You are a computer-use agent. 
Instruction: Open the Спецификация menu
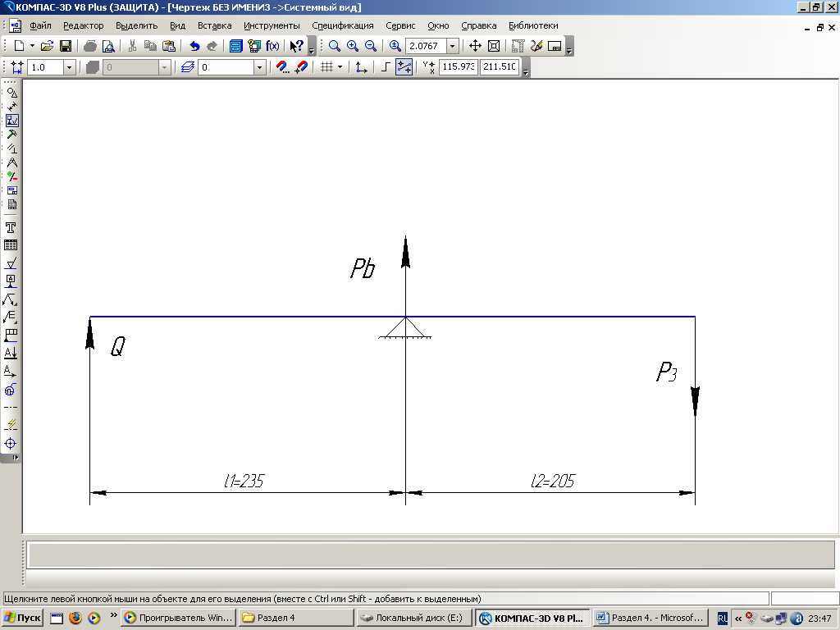click(342, 25)
